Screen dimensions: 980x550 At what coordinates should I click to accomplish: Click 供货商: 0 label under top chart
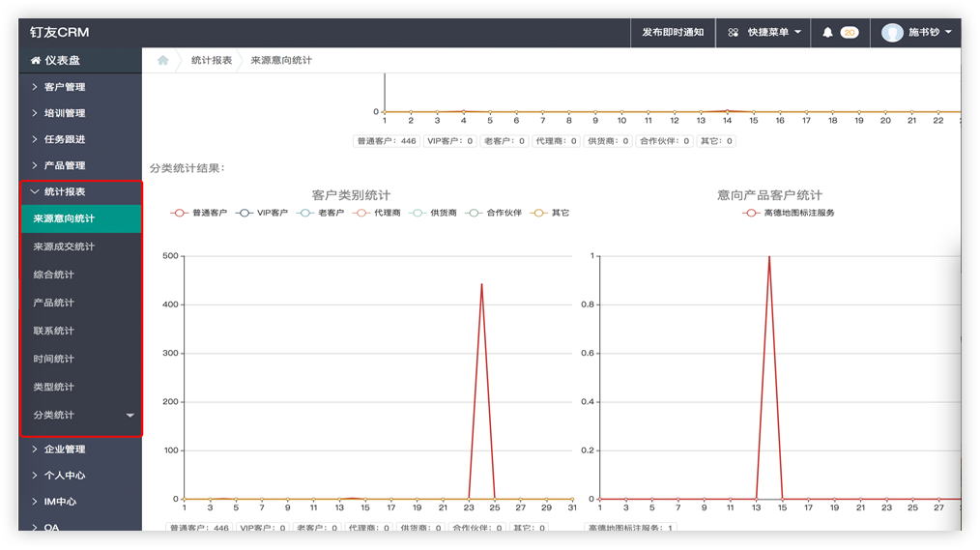608,141
